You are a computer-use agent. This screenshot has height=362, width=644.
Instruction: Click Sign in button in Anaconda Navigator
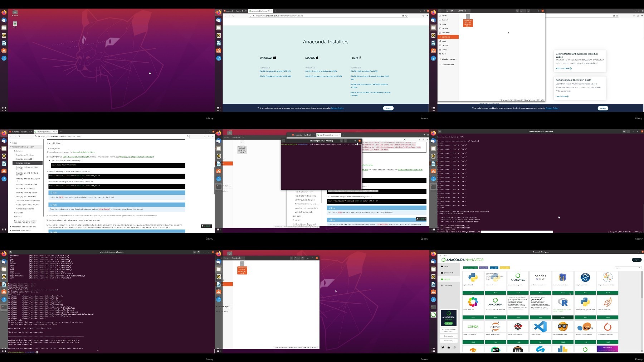point(636,260)
